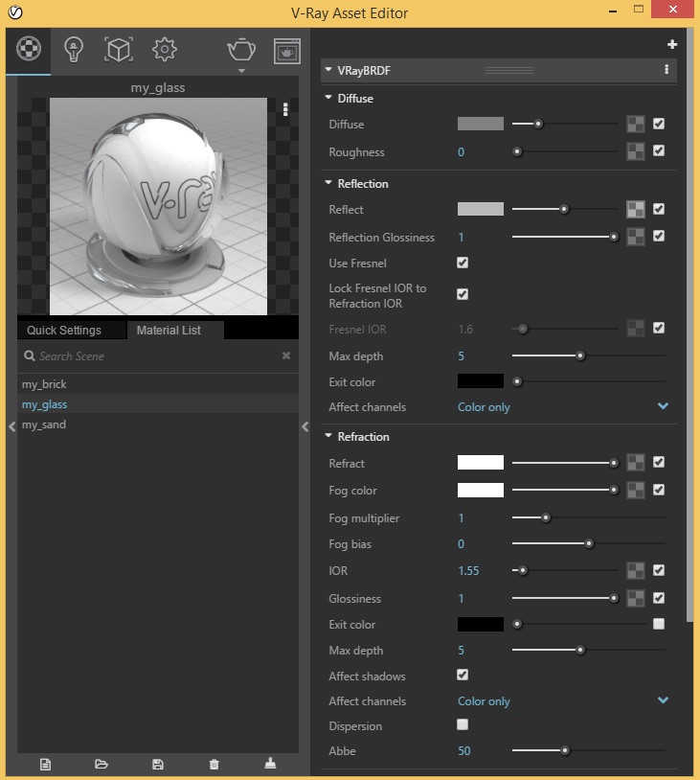Open render options arrow below teapot
Image resolution: width=700 pixels, height=780 pixels.
(x=241, y=71)
